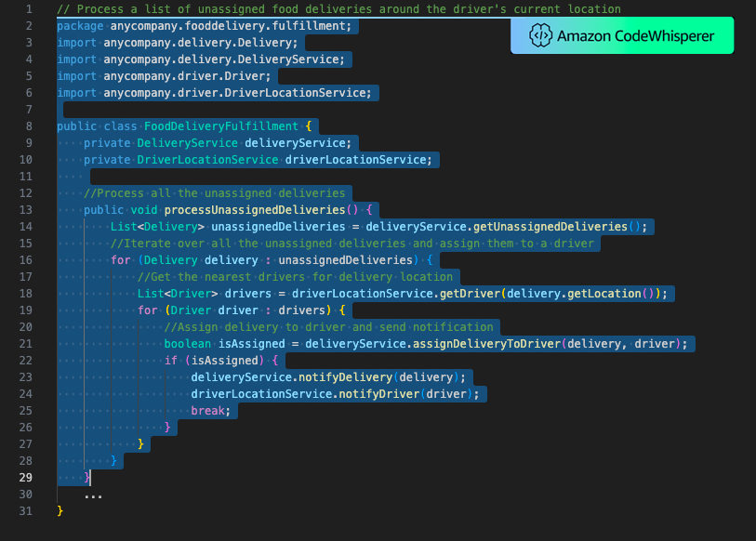
Task: Click anycompany.fooddelivery.fulfillment package name
Action: pos(231,26)
